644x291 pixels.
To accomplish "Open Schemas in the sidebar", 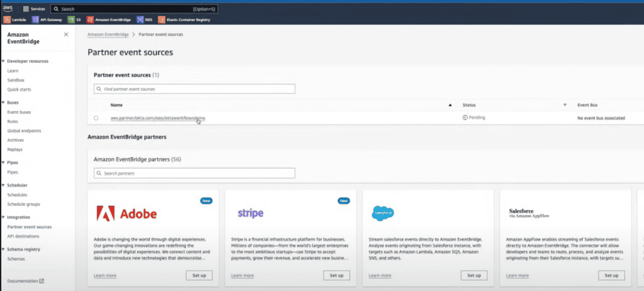I will click(x=16, y=259).
